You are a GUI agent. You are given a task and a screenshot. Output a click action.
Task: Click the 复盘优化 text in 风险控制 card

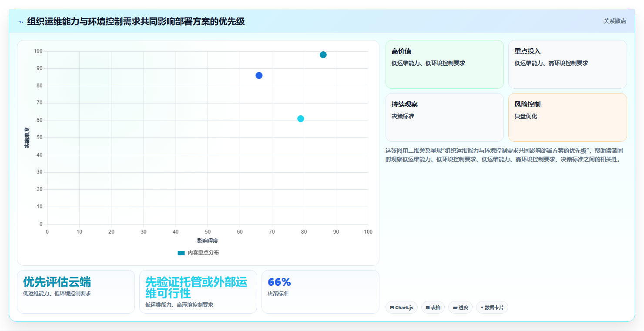point(526,117)
